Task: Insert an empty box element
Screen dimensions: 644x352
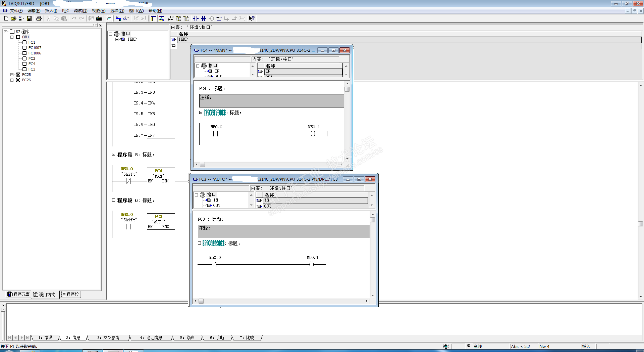Action: click(x=219, y=18)
